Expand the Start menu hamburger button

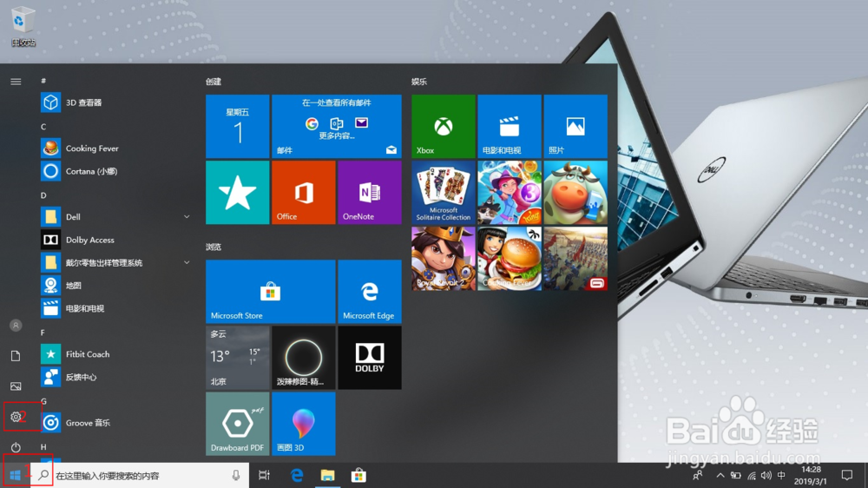[x=16, y=82]
